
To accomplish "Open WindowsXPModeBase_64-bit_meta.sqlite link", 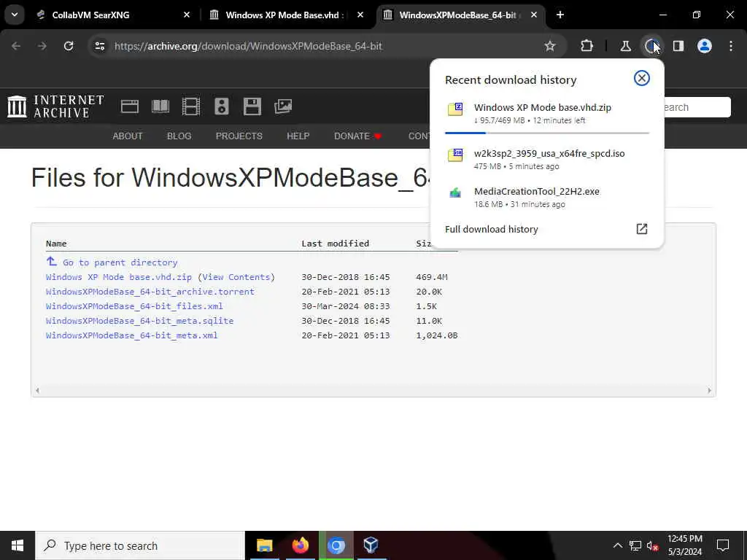I will point(139,321).
